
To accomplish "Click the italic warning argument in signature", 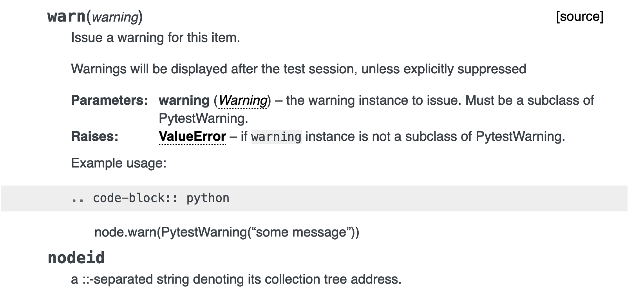I will click(115, 17).
